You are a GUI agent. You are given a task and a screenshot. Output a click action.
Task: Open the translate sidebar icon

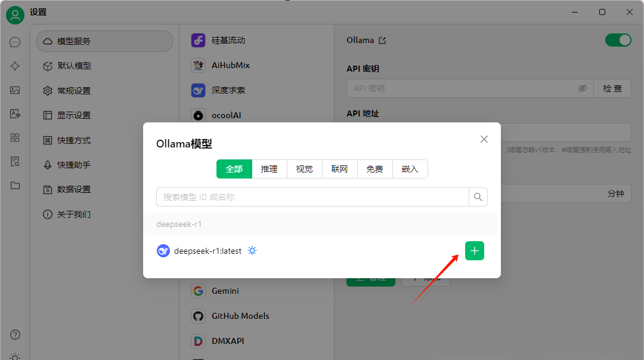click(15, 114)
